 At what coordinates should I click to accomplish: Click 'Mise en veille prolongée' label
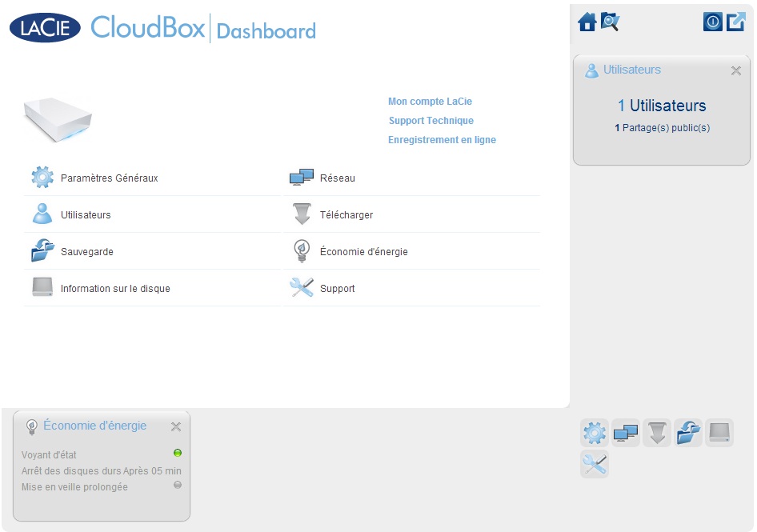click(x=74, y=487)
